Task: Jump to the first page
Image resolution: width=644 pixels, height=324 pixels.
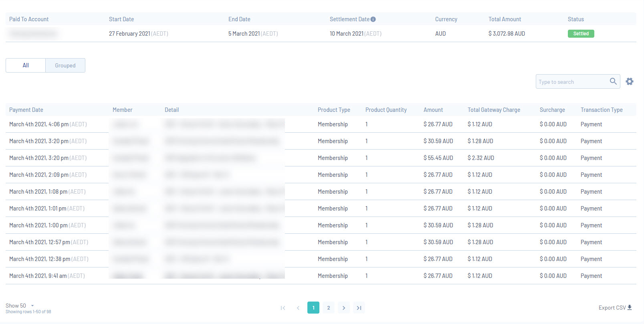Action: [283, 308]
